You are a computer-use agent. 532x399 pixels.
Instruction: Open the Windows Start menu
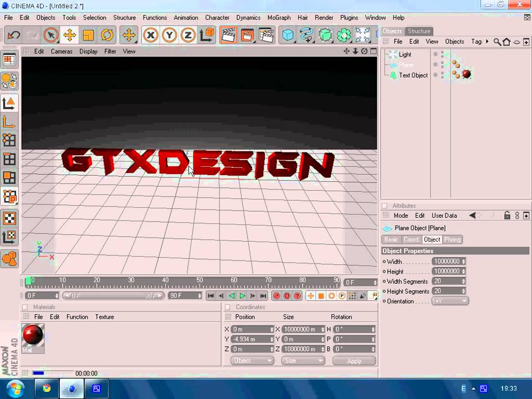tap(14, 388)
